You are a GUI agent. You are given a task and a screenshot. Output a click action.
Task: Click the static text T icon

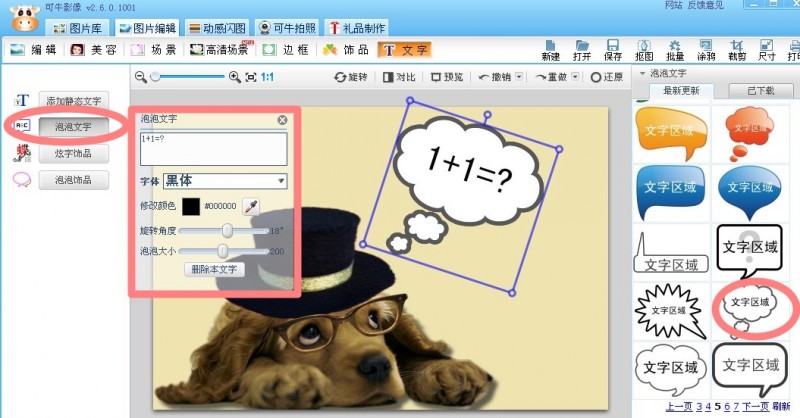point(21,101)
